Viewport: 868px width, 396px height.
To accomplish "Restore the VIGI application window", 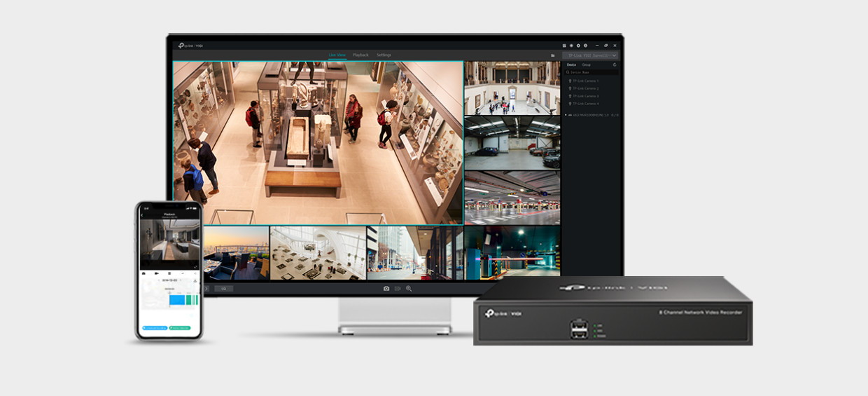I will click(605, 46).
